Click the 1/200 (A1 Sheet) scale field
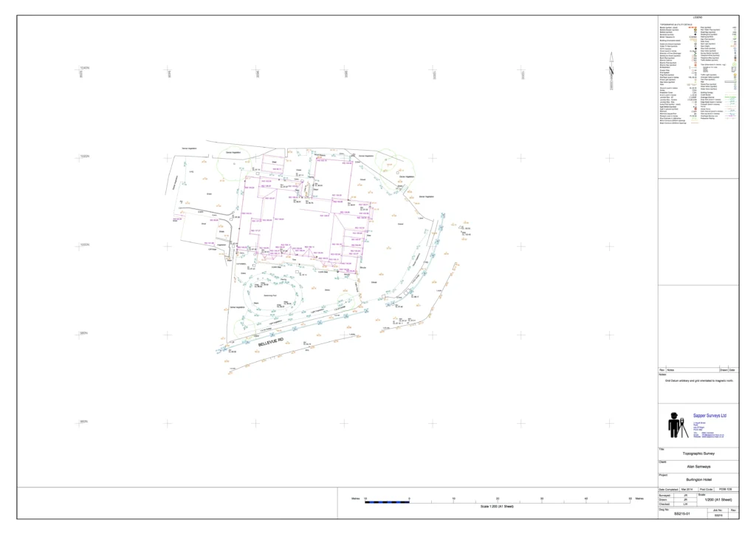Viewport: 756px width, 534px height. click(715, 500)
